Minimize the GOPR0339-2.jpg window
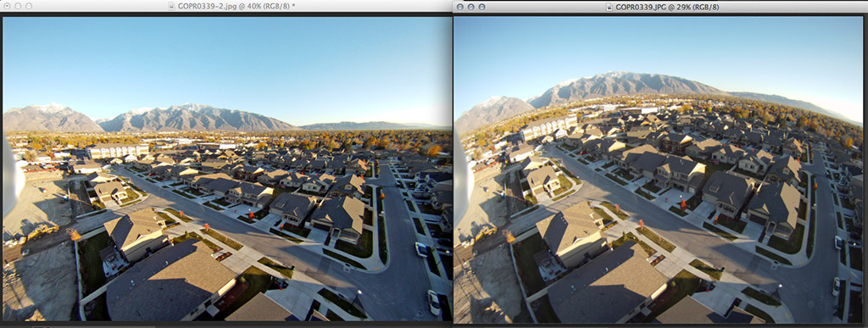The image size is (868, 328). click(x=18, y=6)
